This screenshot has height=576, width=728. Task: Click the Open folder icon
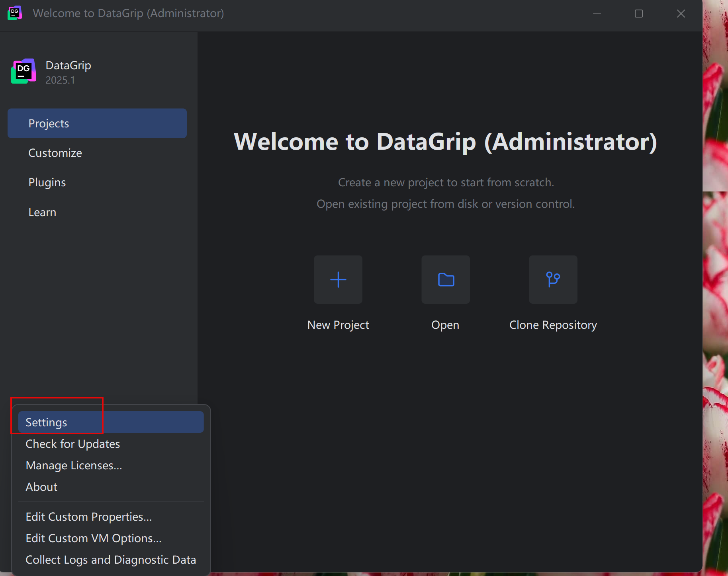446,279
